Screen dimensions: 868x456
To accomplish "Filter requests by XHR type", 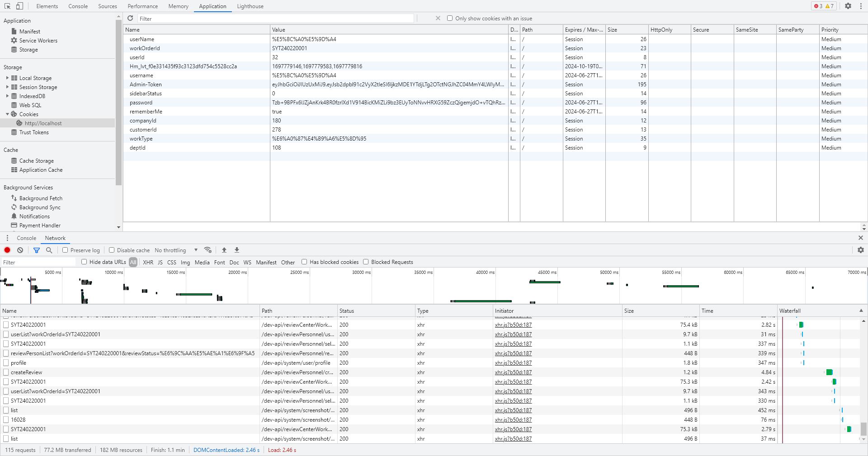I will coord(148,262).
